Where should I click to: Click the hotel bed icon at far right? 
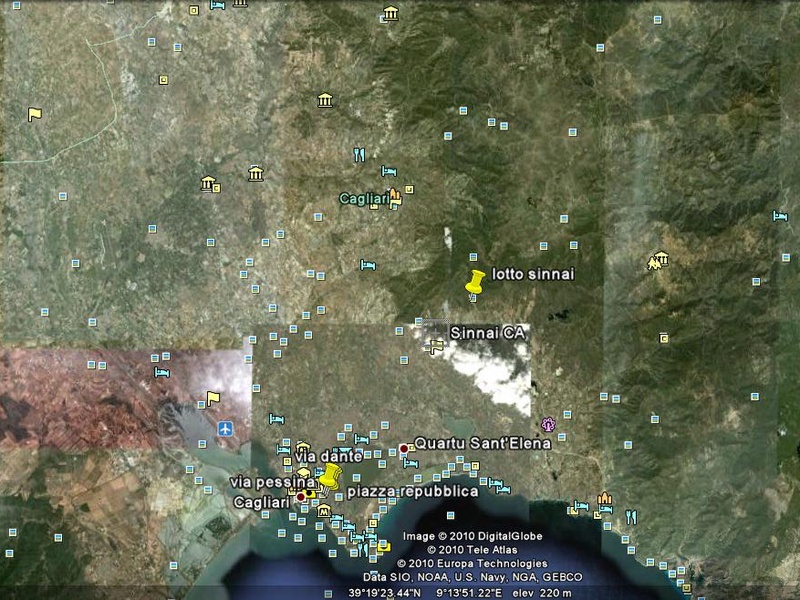click(x=780, y=215)
